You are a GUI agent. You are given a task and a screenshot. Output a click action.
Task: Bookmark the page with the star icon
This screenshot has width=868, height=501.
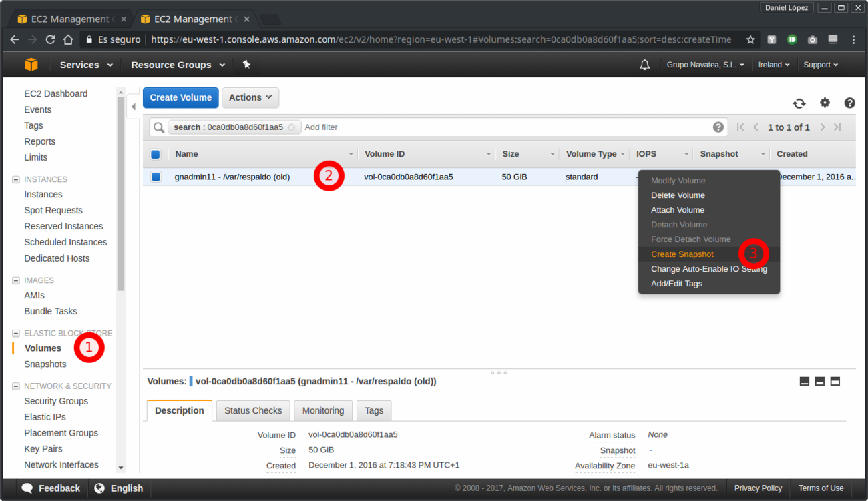[x=750, y=39]
